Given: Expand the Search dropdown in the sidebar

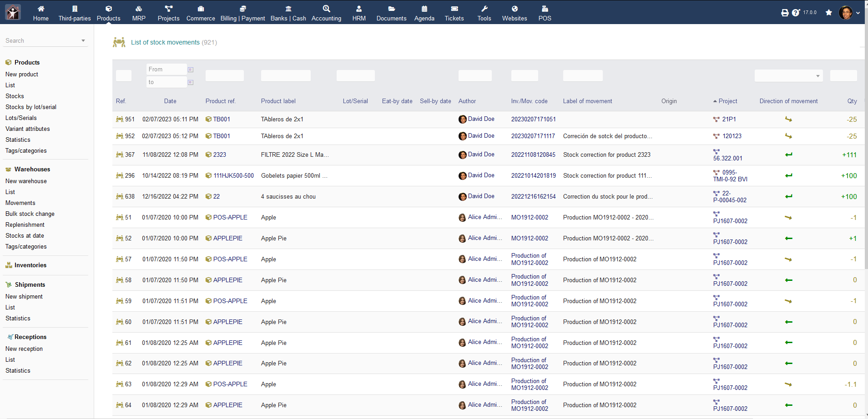Looking at the screenshot, I should point(83,40).
